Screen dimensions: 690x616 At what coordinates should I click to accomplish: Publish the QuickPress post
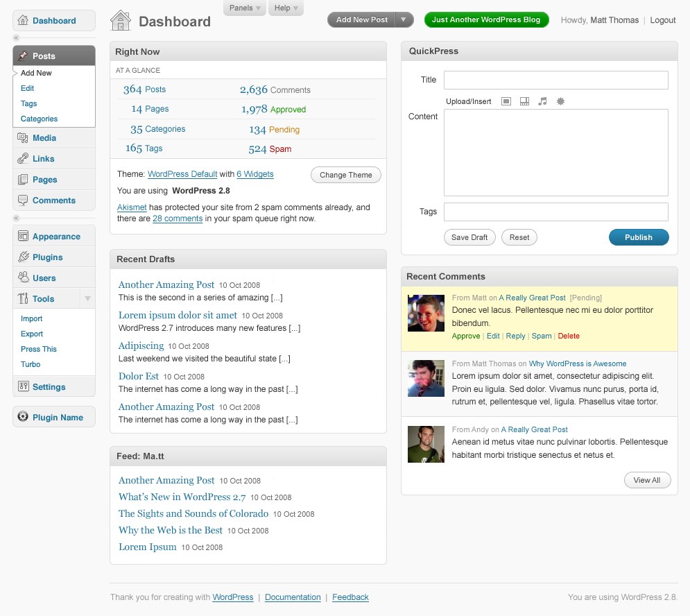click(x=639, y=237)
